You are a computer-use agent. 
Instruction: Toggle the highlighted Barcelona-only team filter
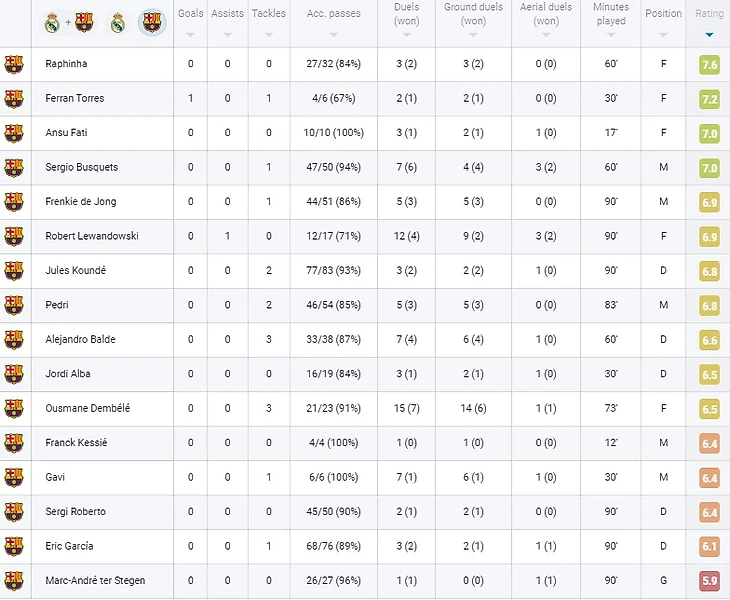tap(152, 22)
